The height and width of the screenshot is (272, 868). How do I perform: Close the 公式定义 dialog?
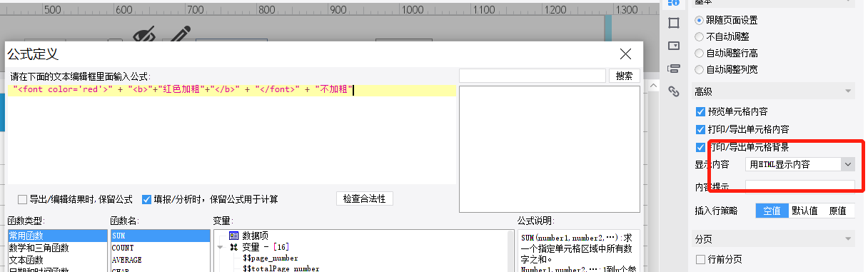pyautogui.click(x=626, y=54)
